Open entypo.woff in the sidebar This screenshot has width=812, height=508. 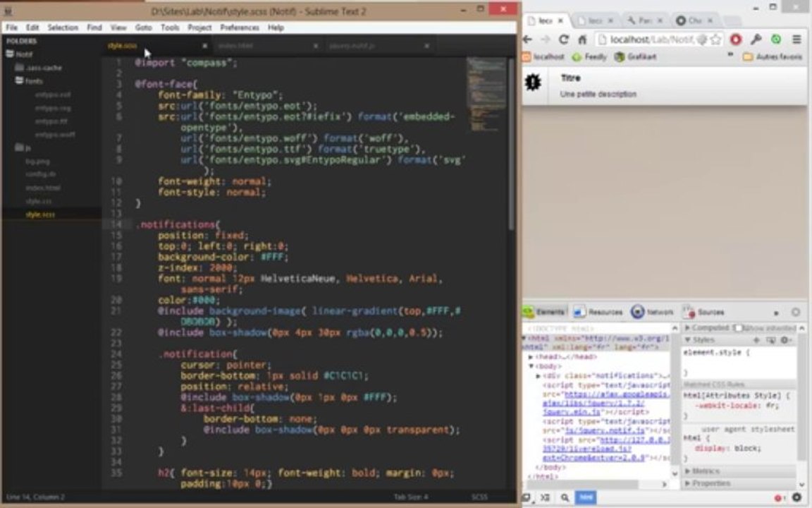pyautogui.click(x=54, y=134)
